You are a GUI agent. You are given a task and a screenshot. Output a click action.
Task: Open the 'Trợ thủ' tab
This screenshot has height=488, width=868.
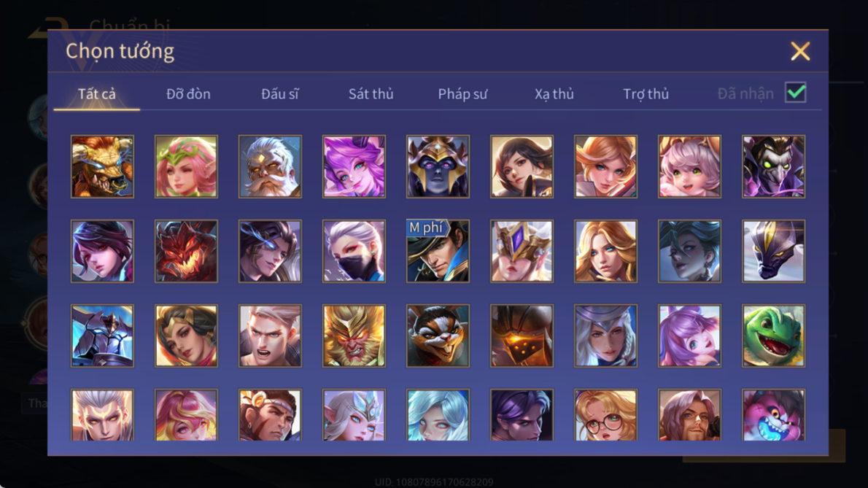point(646,94)
